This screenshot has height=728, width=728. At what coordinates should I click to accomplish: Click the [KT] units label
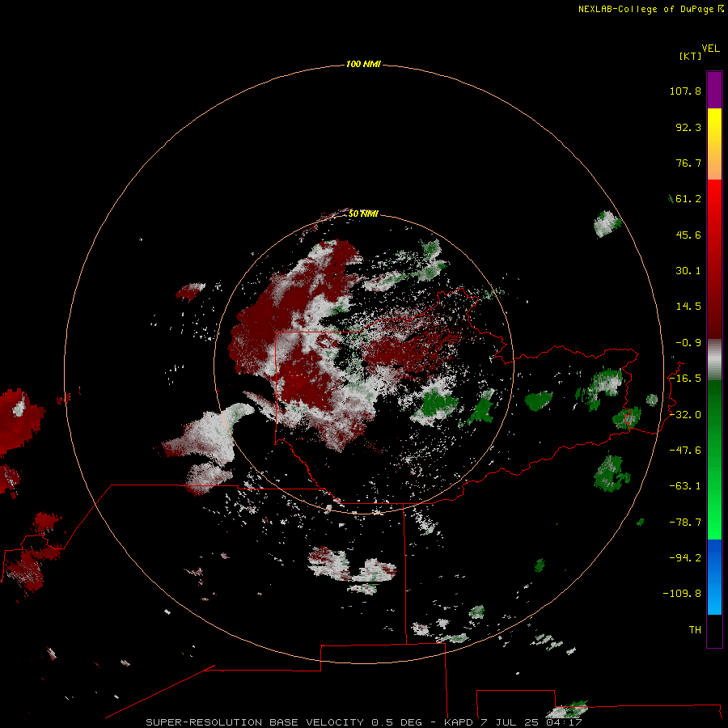tap(690, 56)
